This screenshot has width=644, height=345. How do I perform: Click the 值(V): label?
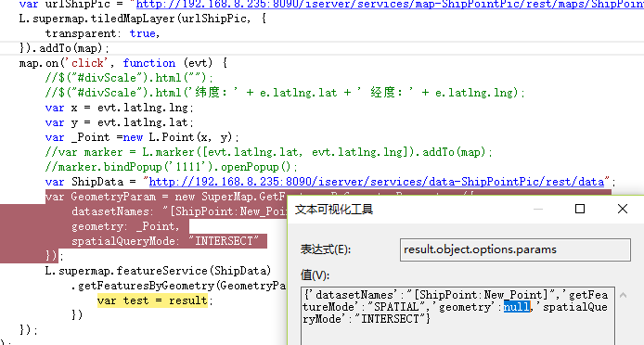[x=315, y=275]
